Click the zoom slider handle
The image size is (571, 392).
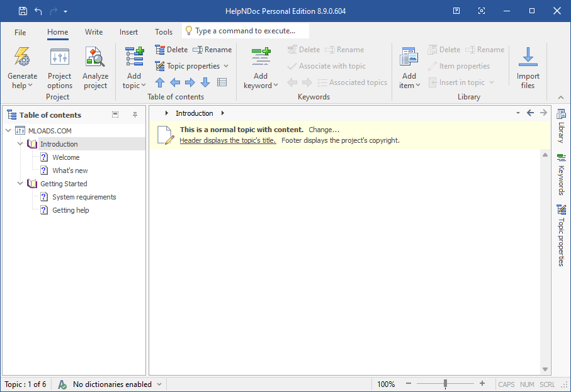pyautogui.click(x=445, y=383)
